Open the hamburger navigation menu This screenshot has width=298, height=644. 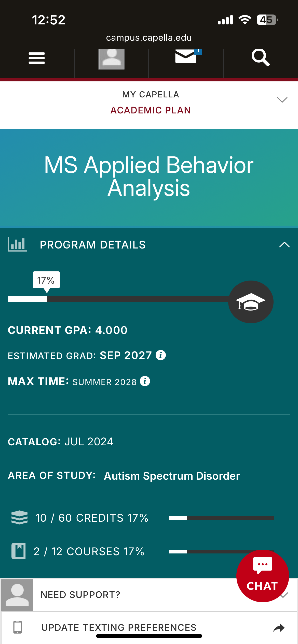[x=37, y=58]
